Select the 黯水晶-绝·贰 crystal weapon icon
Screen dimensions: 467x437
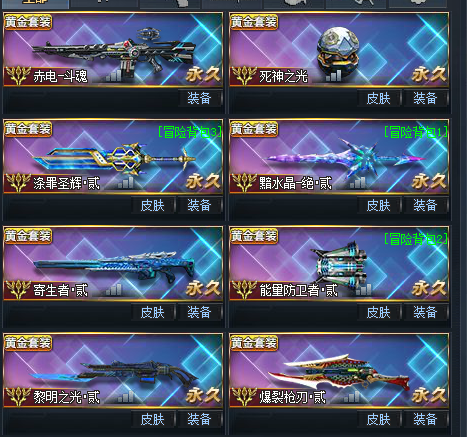click(345, 158)
